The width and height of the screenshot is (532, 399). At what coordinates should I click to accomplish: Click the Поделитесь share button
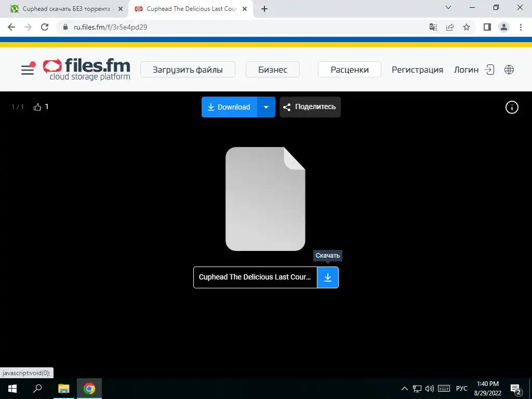(310, 107)
